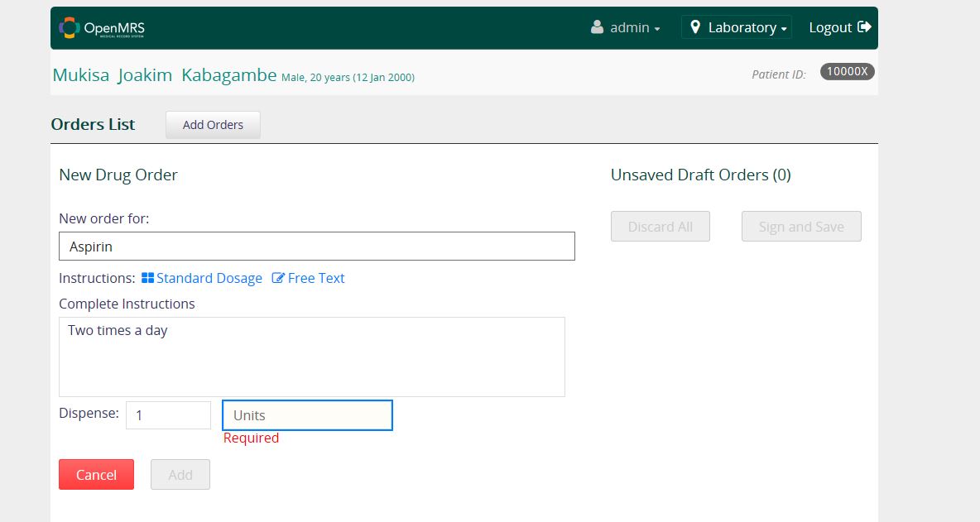Viewport: 980px width, 522px height.
Task: Open the Laboratory location dropdown
Action: 737,27
